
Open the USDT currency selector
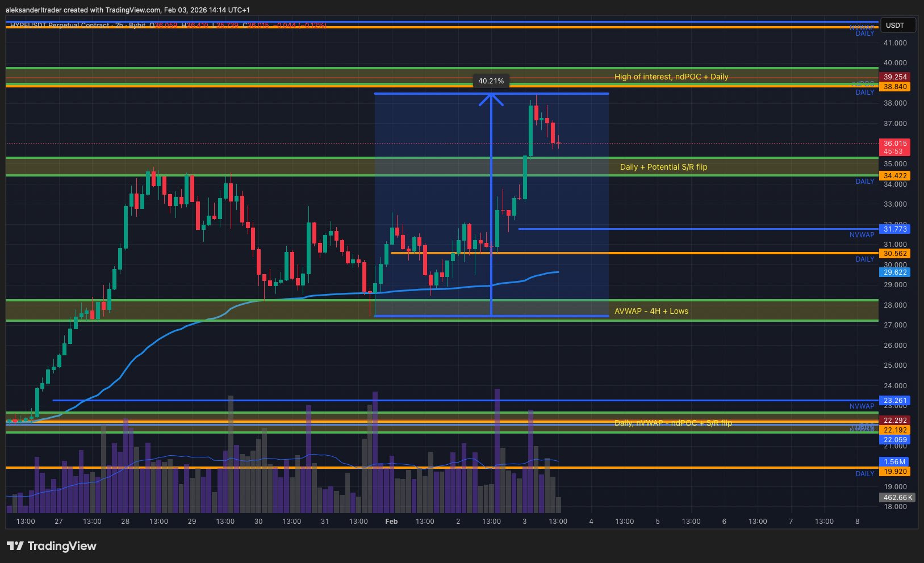pyautogui.click(x=898, y=25)
